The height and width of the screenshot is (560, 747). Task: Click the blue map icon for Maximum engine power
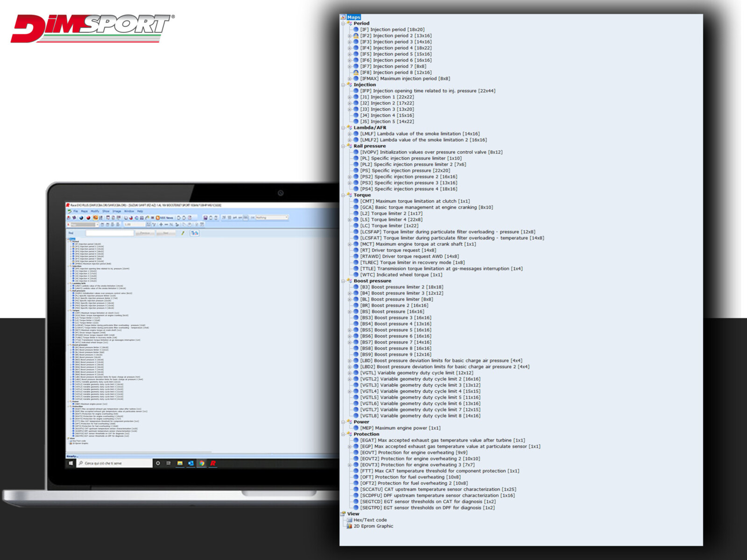click(x=356, y=428)
